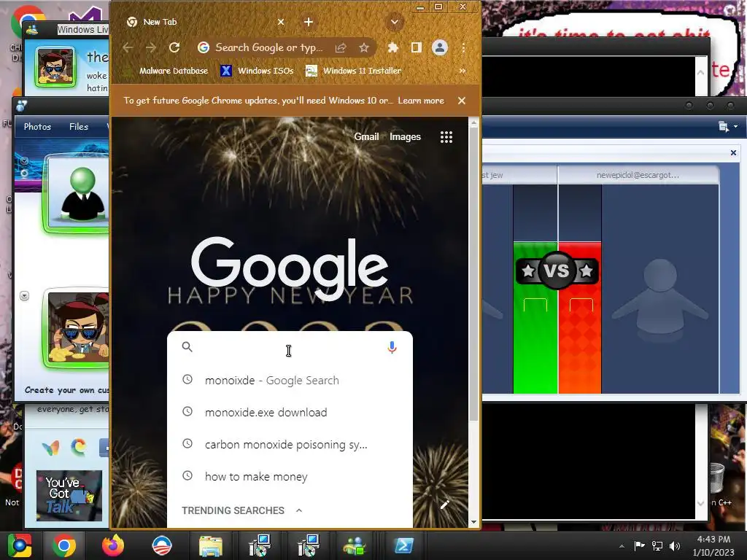Screen dimensions: 747x560
Task: Click Learn more in the update banner
Action: pos(421,101)
